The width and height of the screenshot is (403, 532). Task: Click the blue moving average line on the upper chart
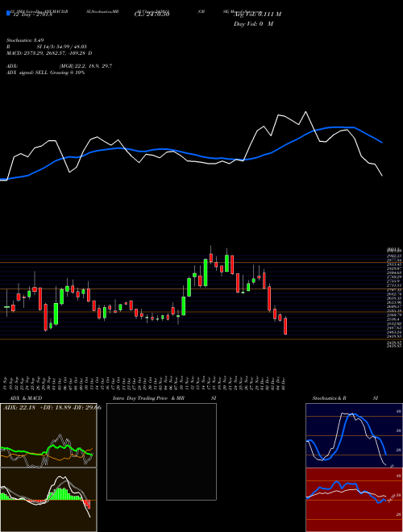click(190, 153)
